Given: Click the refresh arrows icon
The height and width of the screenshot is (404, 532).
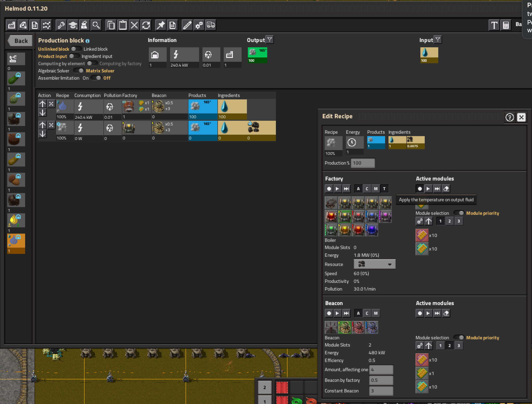Looking at the screenshot, I should pyautogui.click(x=146, y=25).
